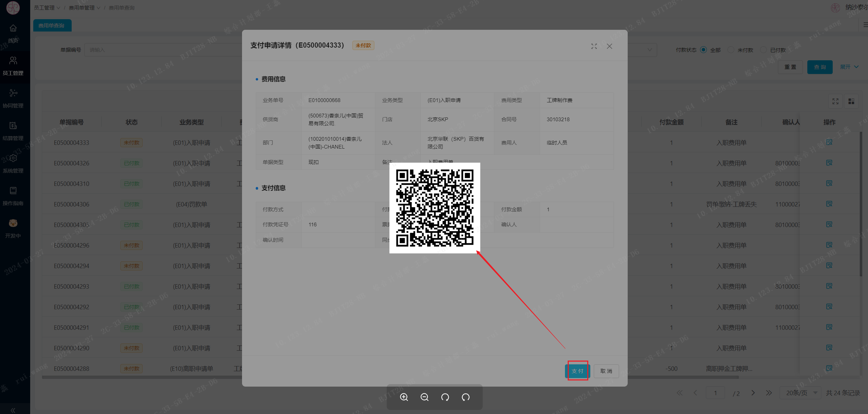Click the user avatar at top right

835,8
